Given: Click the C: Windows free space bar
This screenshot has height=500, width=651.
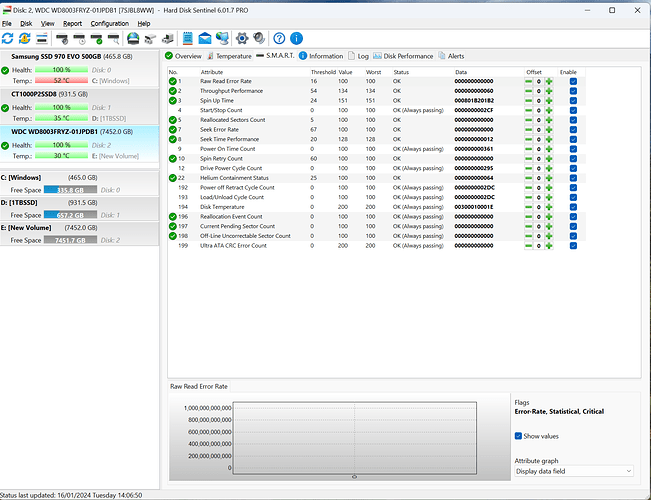Looking at the screenshot, I should 70,189.
